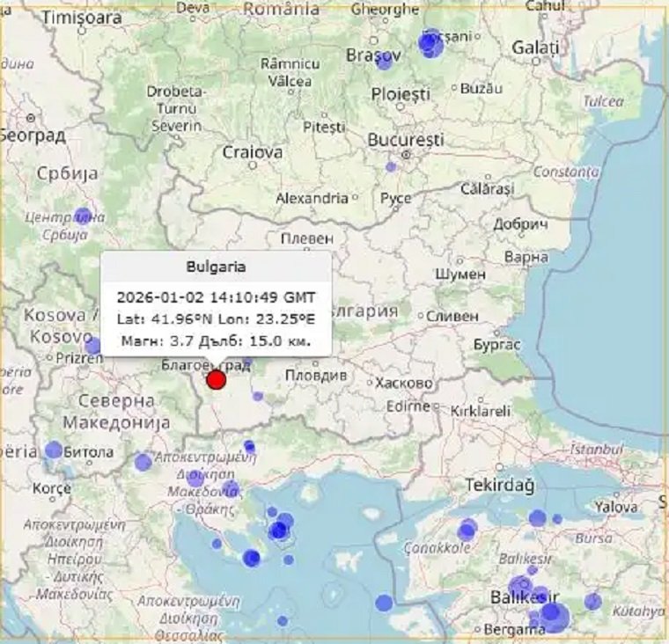The image size is (669, 644).
Task: Select the Хасково city label
Action: [x=404, y=383]
